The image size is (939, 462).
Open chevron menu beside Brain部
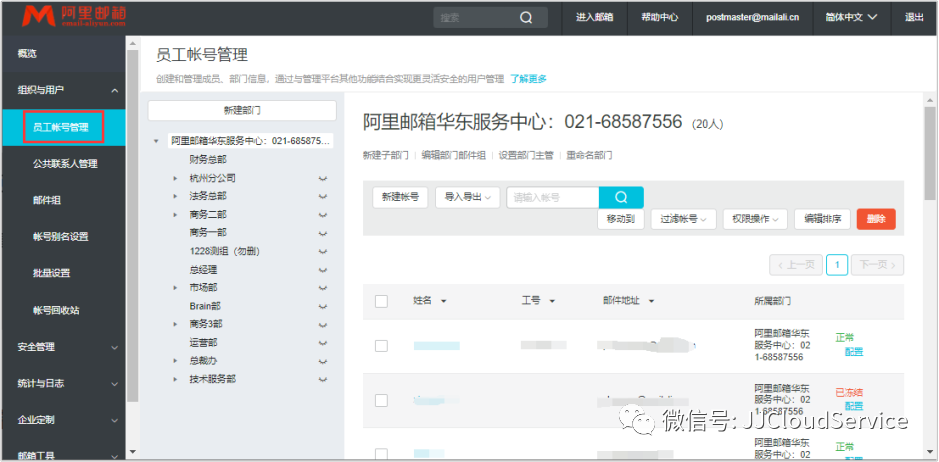click(324, 306)
